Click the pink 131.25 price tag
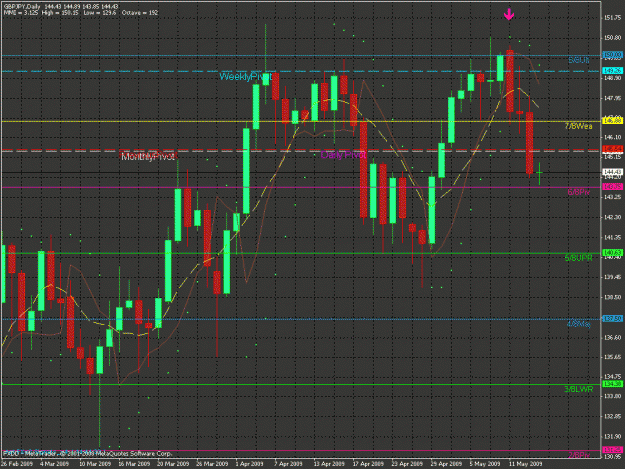The image size is (625, 469). pos(613,450)
